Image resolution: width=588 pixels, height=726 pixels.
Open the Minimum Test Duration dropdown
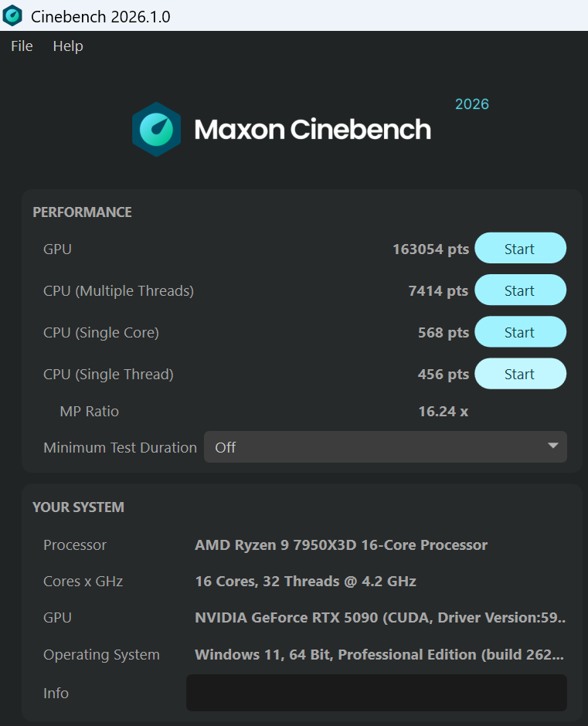[385, 447]
